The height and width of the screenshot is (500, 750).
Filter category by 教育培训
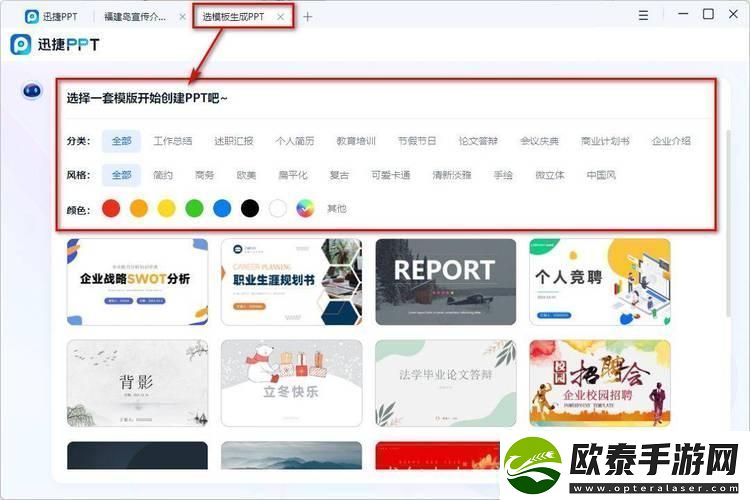356,141
